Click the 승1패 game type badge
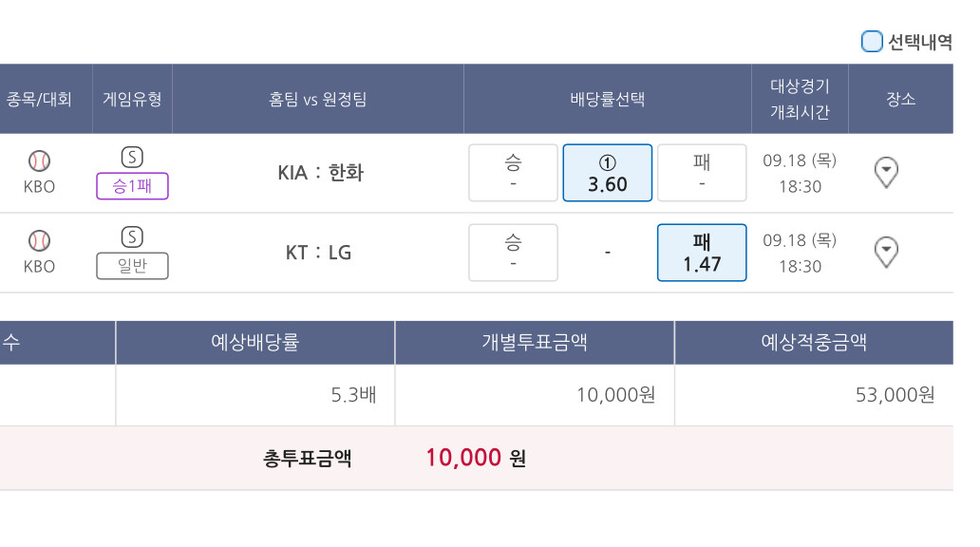Image resolution: width=980 pixels, height=547 pixels. pos(132,186)
